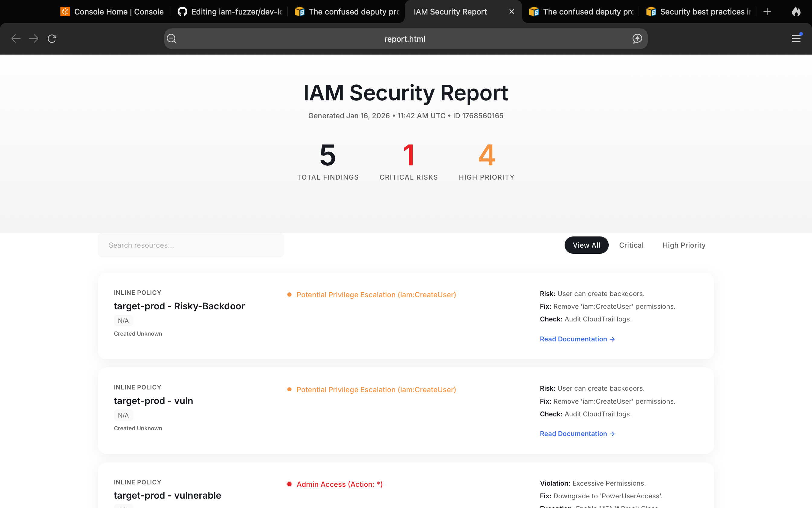812x508 pixels.
Task: Click N/A badge under Risky-Backdoor
Action: click(x=123, y=321)
